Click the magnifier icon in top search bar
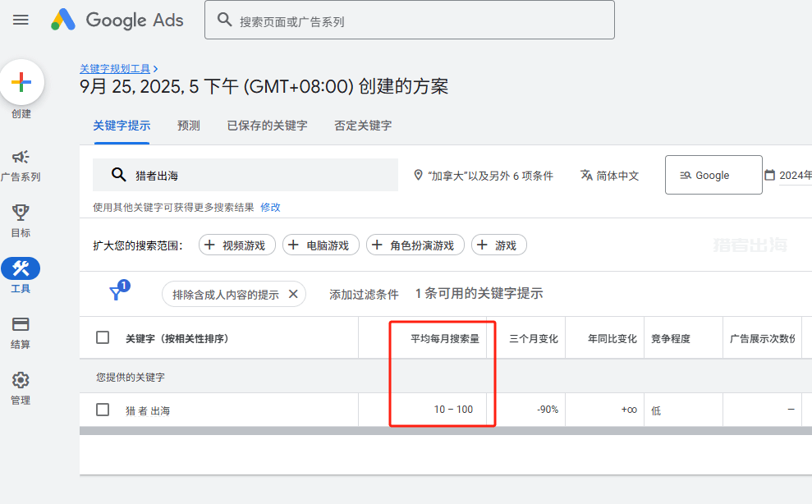This screenshot has height=504, width=812. pos(224,20)
